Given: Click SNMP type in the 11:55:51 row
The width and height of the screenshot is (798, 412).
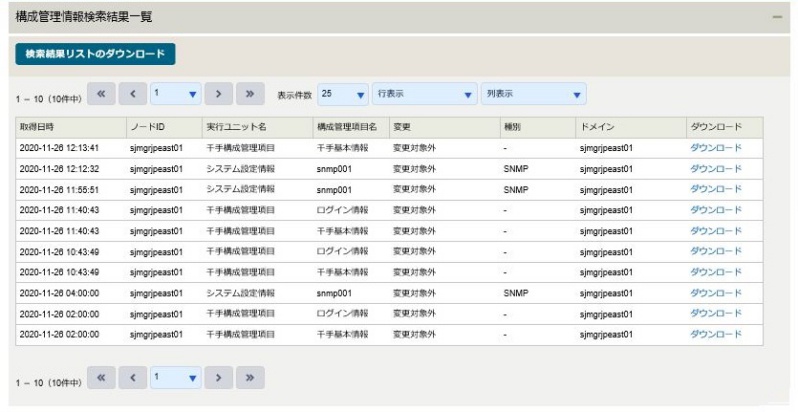Looking at the screenshot, I should (516, 190).
